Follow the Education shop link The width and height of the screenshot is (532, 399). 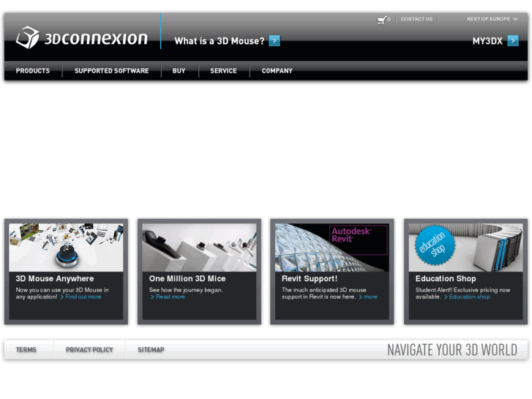coord(467,297)
